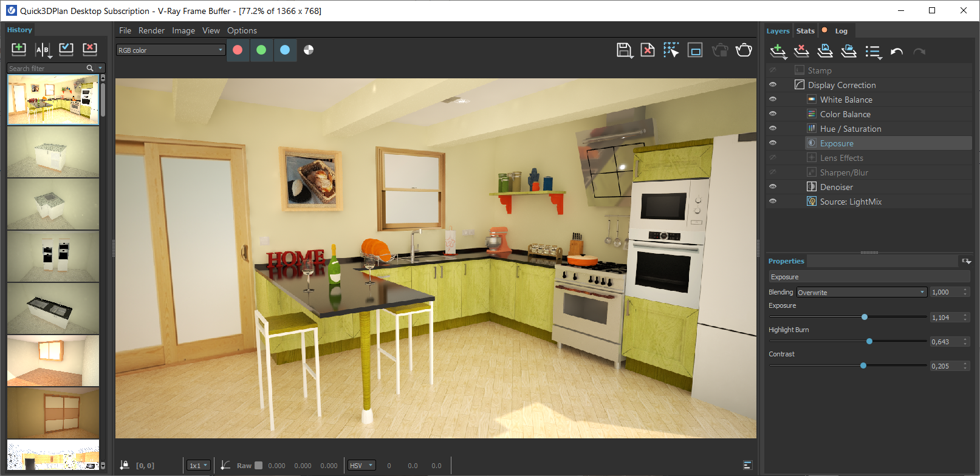Open the Options menu

pos(242,30)
